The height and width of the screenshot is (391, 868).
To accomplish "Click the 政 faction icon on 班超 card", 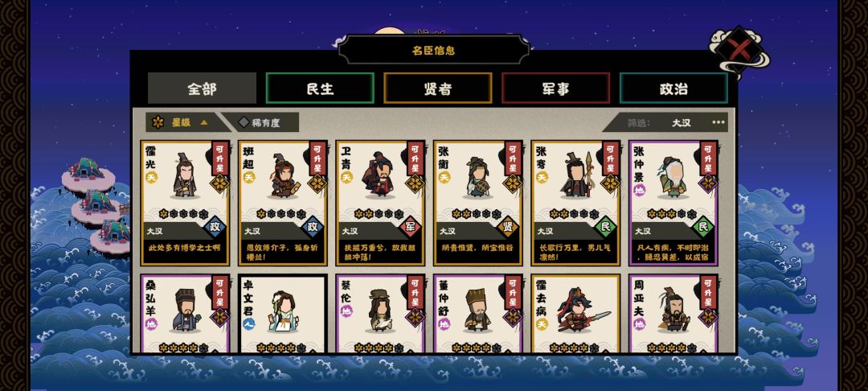I will (312, 227).
